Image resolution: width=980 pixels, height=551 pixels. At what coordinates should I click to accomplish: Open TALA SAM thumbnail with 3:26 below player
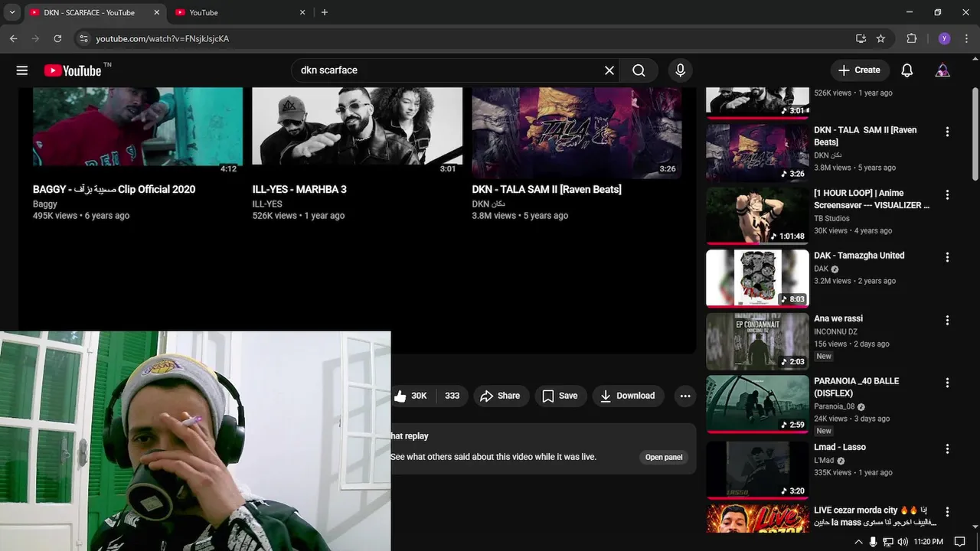[x=577, y=132]
